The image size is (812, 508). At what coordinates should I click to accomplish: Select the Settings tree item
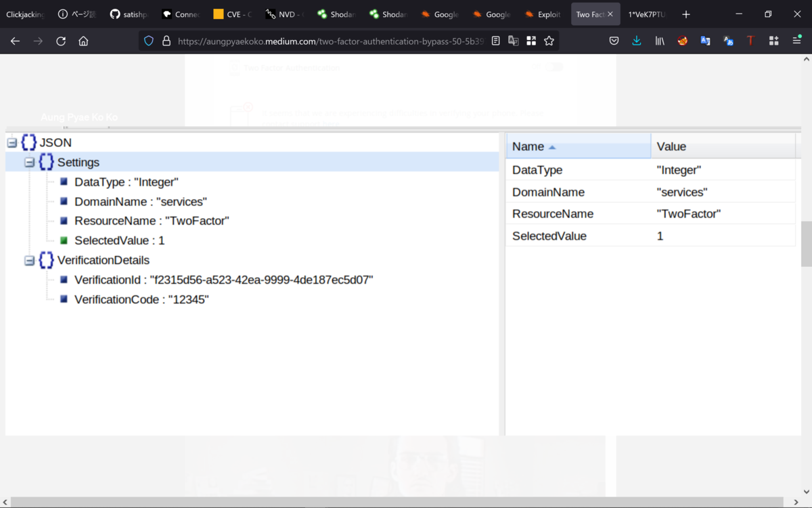(x=78, y=163)
